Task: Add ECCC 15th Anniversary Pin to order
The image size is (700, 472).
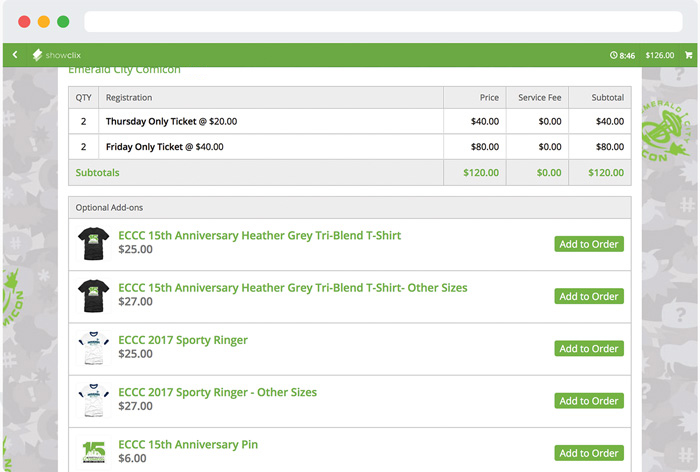Action: (x=588, y=453)
